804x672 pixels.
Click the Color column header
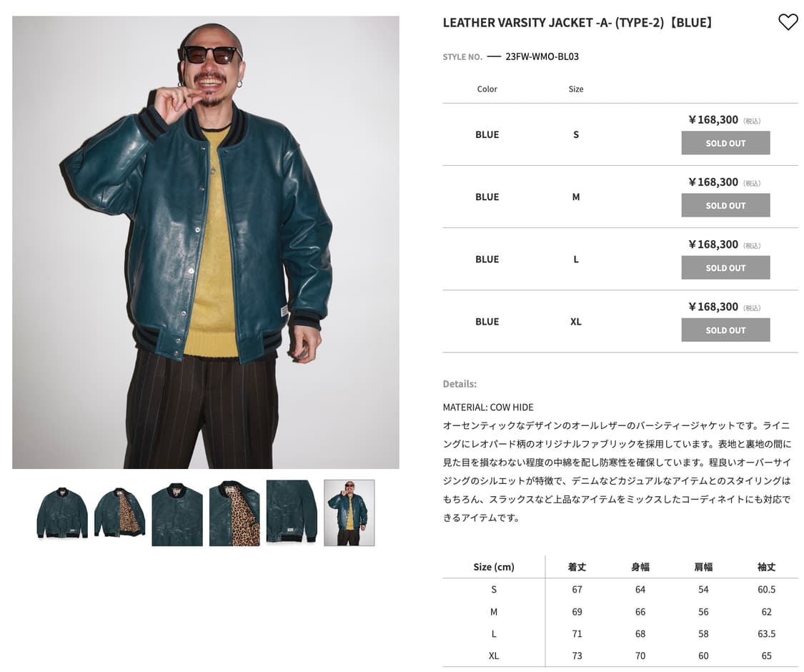487,89
